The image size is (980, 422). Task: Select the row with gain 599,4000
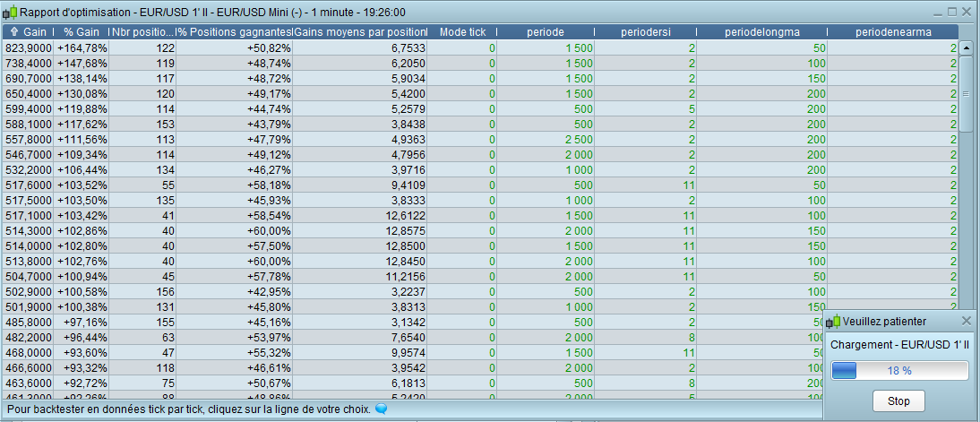(481, 108)
